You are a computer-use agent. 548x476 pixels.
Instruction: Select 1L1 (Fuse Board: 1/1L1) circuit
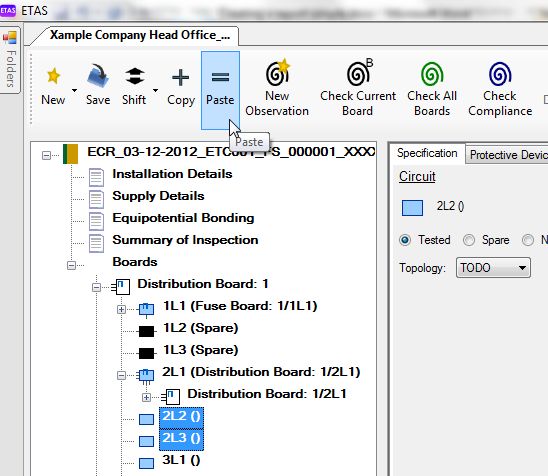240,306
